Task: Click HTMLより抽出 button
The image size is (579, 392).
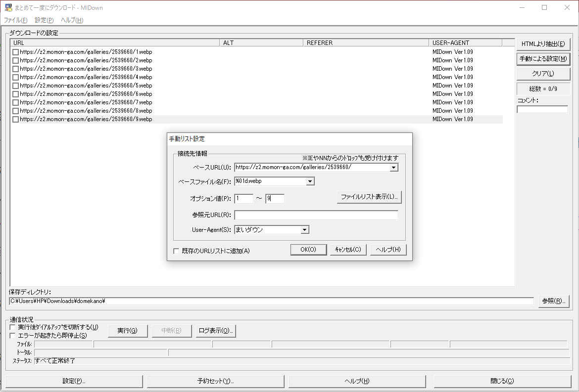Action: coord(543,44)
